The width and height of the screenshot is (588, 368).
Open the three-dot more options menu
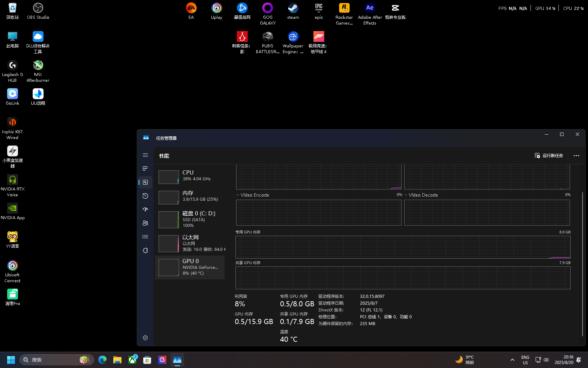point(576,155)
